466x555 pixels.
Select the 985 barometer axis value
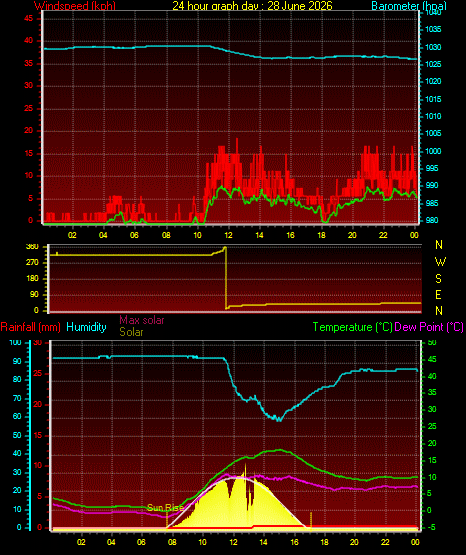[432, 203]
